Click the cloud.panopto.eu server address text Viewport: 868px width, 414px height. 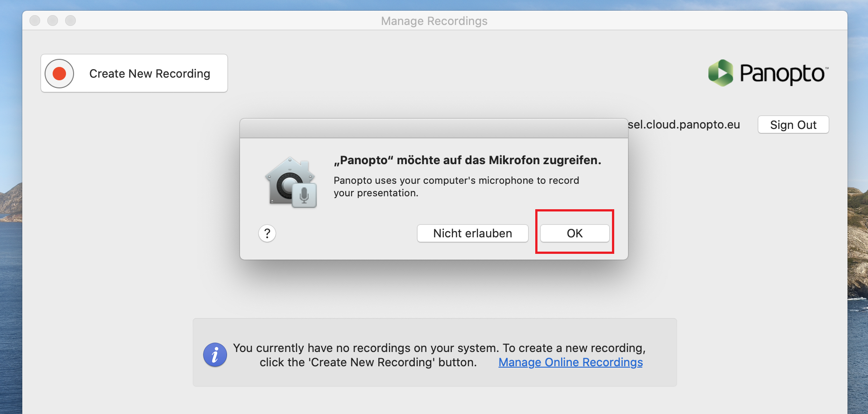tap(684, 124)
